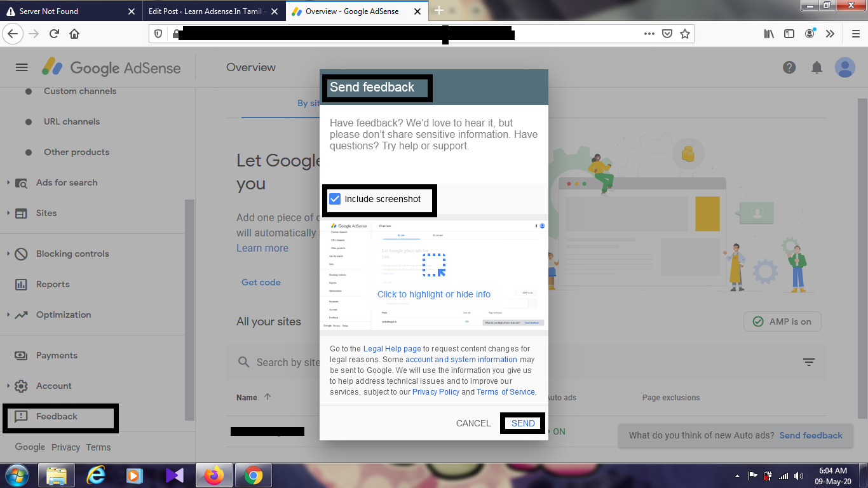The height and width of the screenshot is (488, 868).
Task: Open Feedback in the sidebar
Action: point(57,417)
